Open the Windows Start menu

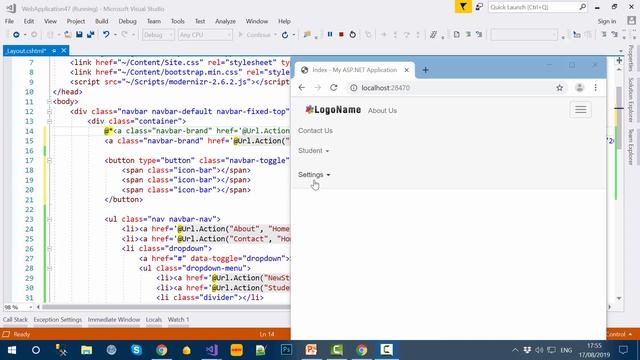[11, 350]
